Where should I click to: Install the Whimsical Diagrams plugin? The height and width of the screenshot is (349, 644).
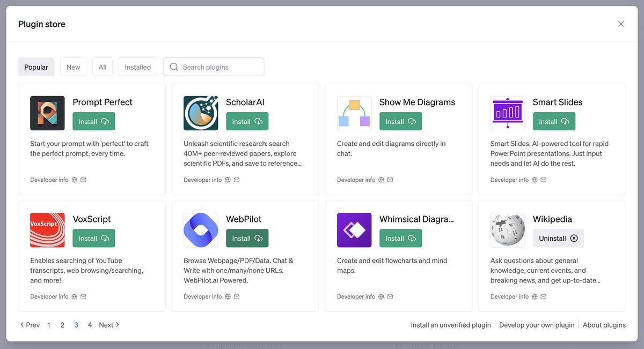[401, 239]
